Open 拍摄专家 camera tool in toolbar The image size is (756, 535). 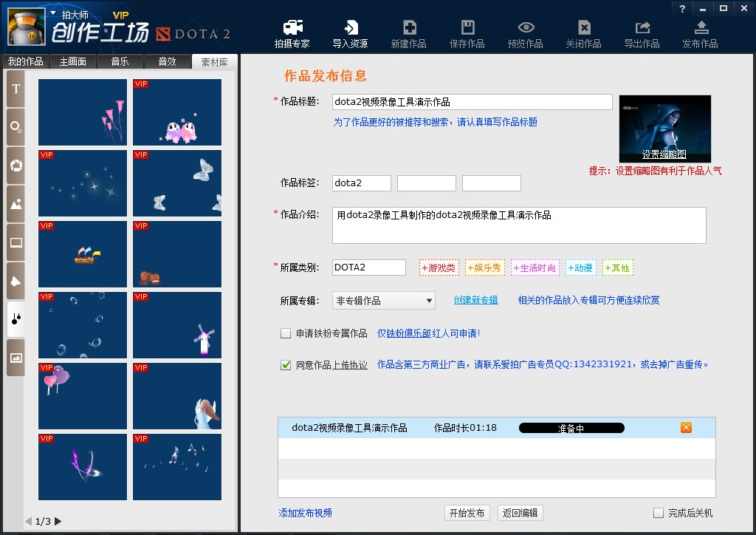point(292,34)
